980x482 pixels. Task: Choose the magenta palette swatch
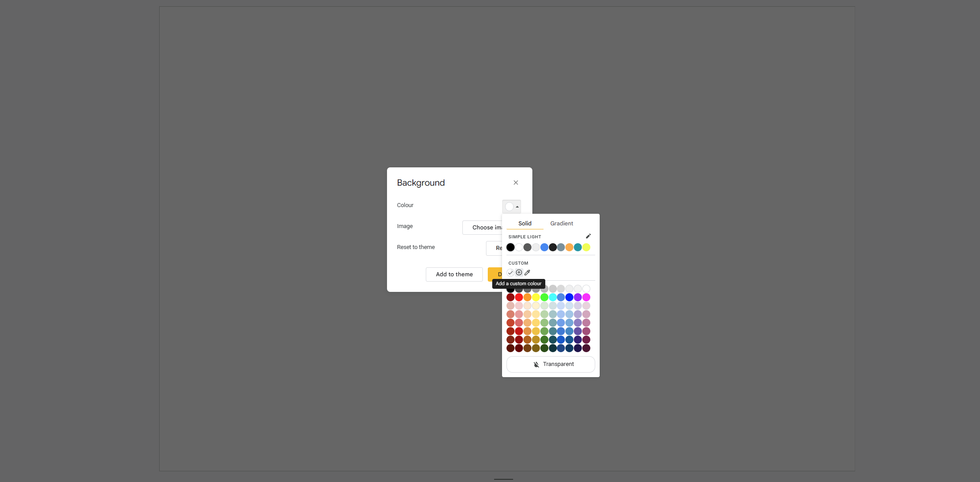(586, 297)
